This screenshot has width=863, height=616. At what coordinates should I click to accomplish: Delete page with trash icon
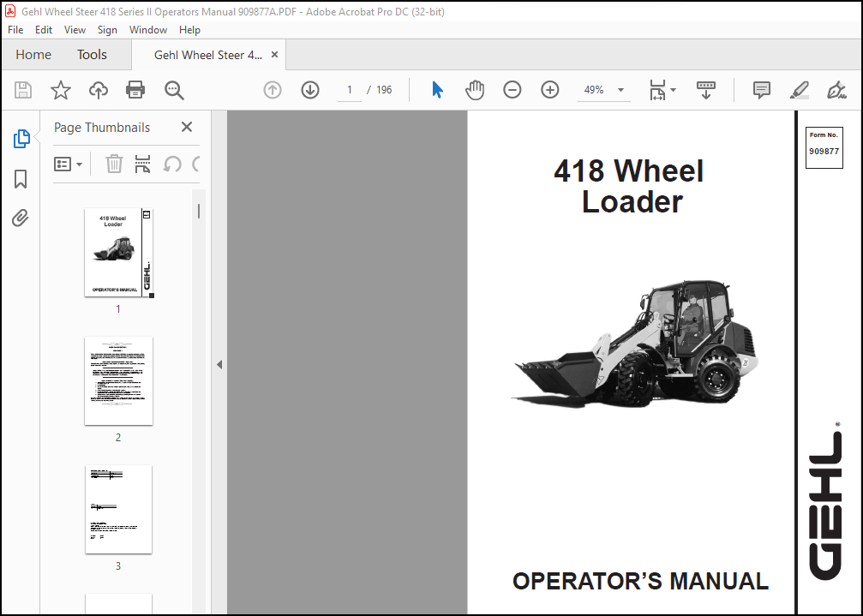pyautogui.click(x=114, y=164)
